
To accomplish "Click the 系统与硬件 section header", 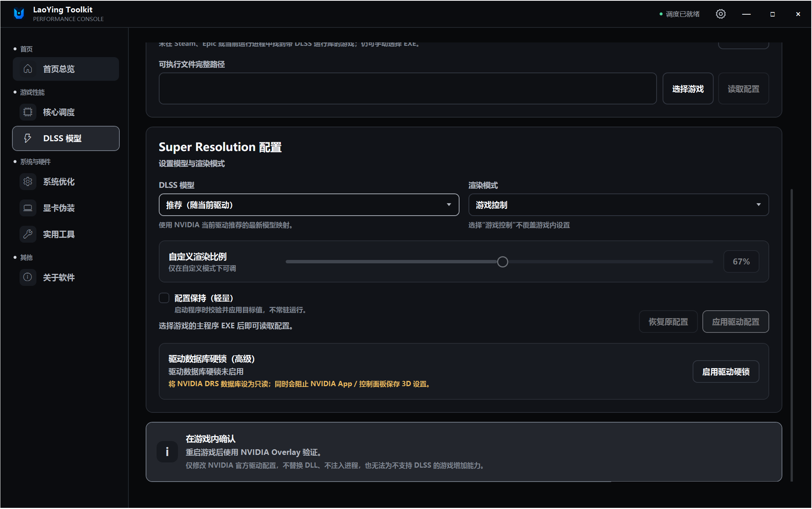I will click(x=35, y=162).
